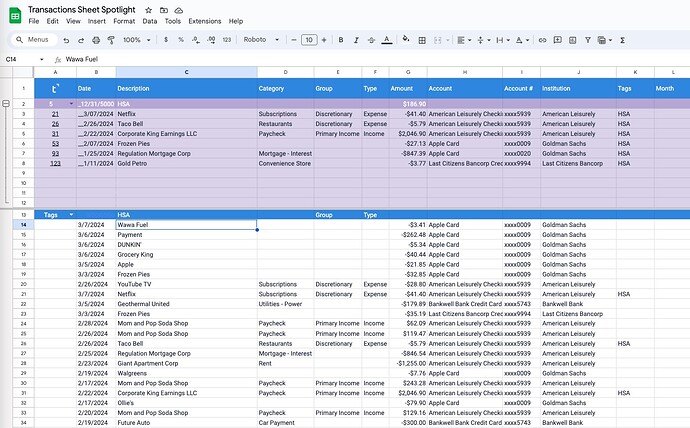Click the font size field showing 10
This screenshot has width=690, height=428.
click(309, 40)
